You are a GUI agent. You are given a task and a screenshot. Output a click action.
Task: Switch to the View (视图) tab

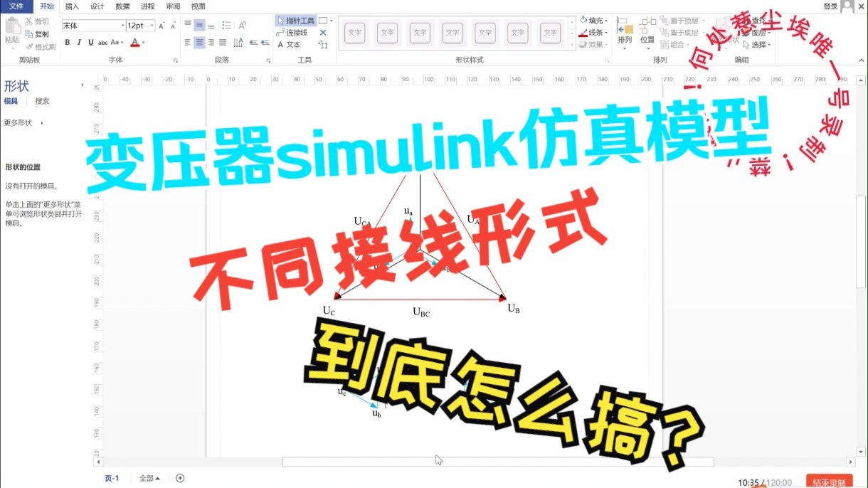(x=199, y=6)
